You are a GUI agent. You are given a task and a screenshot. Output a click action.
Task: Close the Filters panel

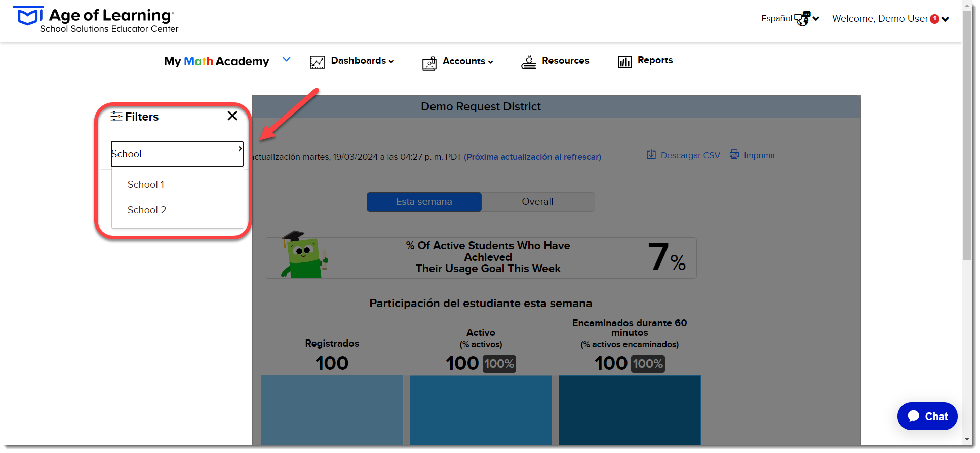click(x=232, y=116)
